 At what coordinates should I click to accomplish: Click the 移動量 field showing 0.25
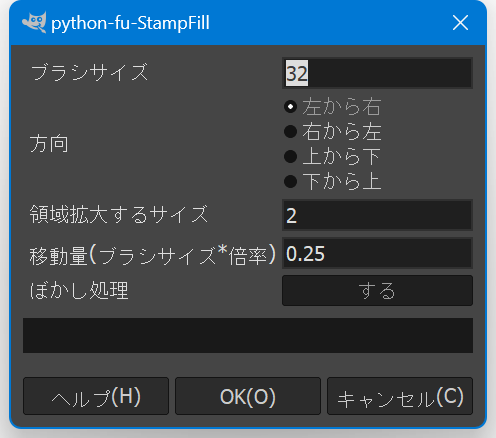[x=377, y=253]
